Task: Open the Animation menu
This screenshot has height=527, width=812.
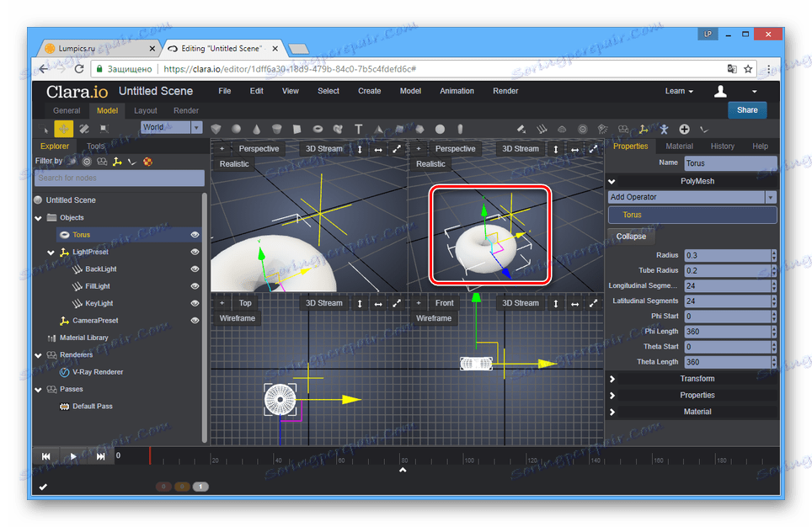Action: tap(457, 91)
